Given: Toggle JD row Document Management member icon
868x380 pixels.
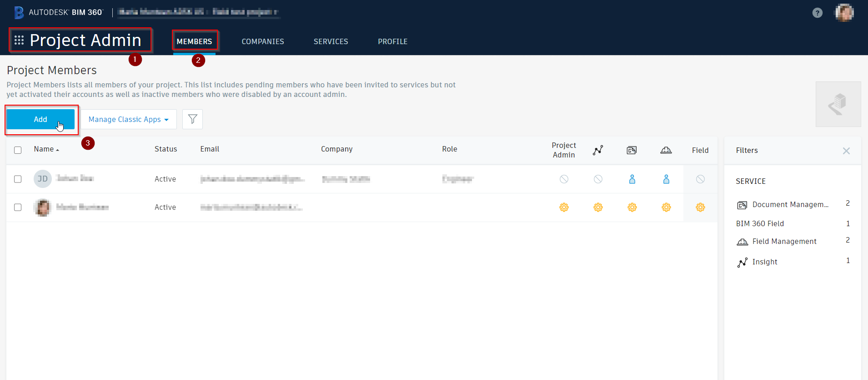Looking at the screenshot, I should pyautogui.click(x=632, y=179).
